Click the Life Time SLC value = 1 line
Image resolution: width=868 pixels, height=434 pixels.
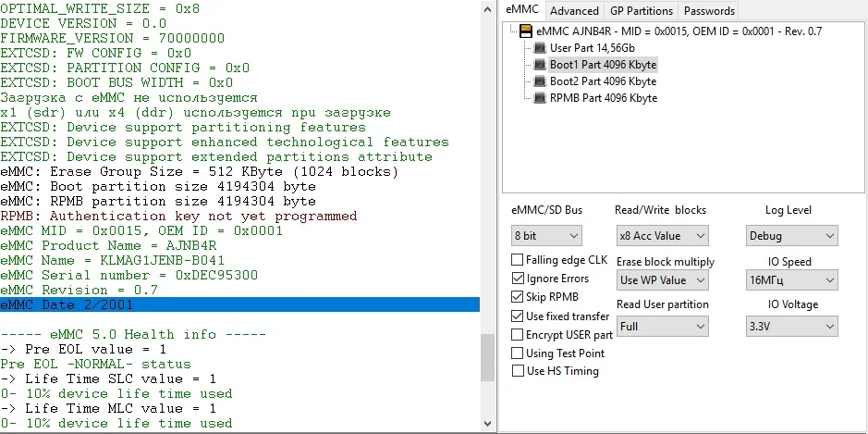tap(108, 379)
